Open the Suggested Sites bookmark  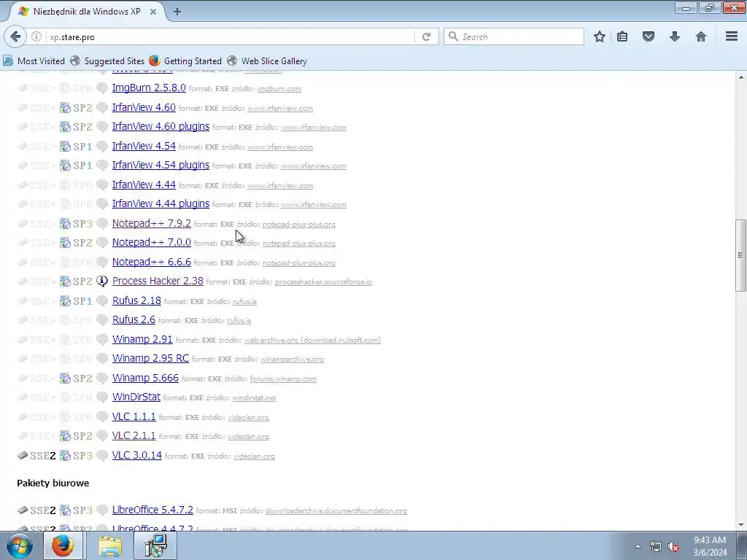(x=107, y=61)
